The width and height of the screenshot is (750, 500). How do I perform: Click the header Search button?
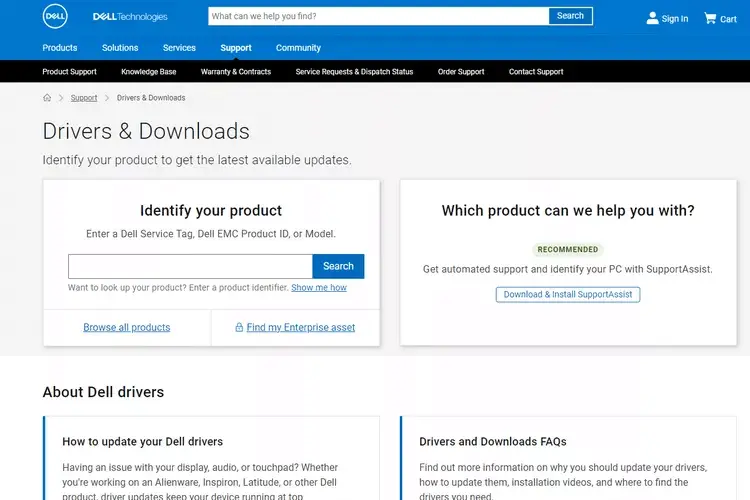(x=570, y=16)
